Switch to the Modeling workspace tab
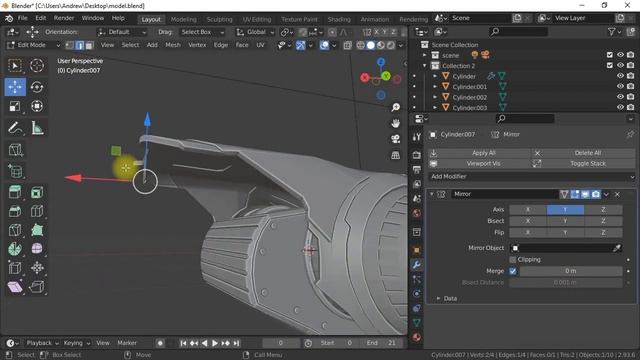This screenshot has height=360, width=640. pos(184,19)
